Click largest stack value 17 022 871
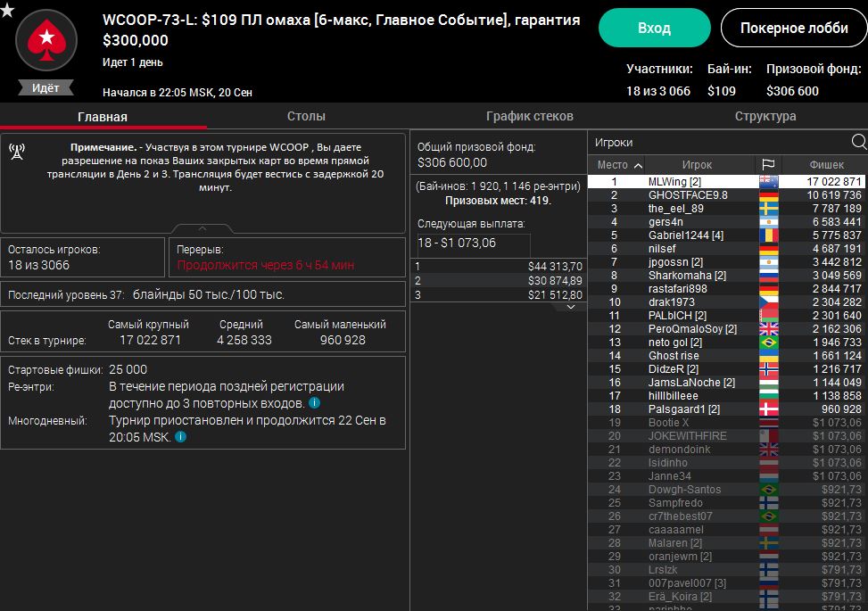Image resolution: width=868 pixels, height=611 pixels. coord(150,340)
